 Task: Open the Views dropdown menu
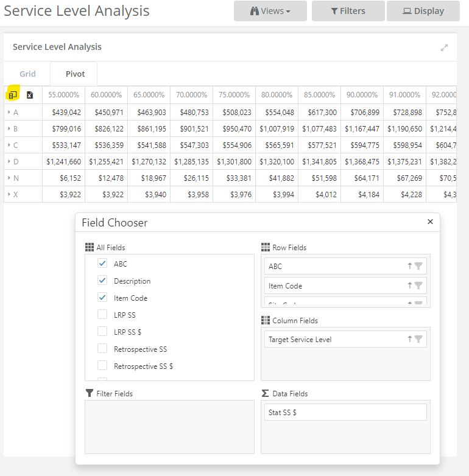tap(270, 11)
